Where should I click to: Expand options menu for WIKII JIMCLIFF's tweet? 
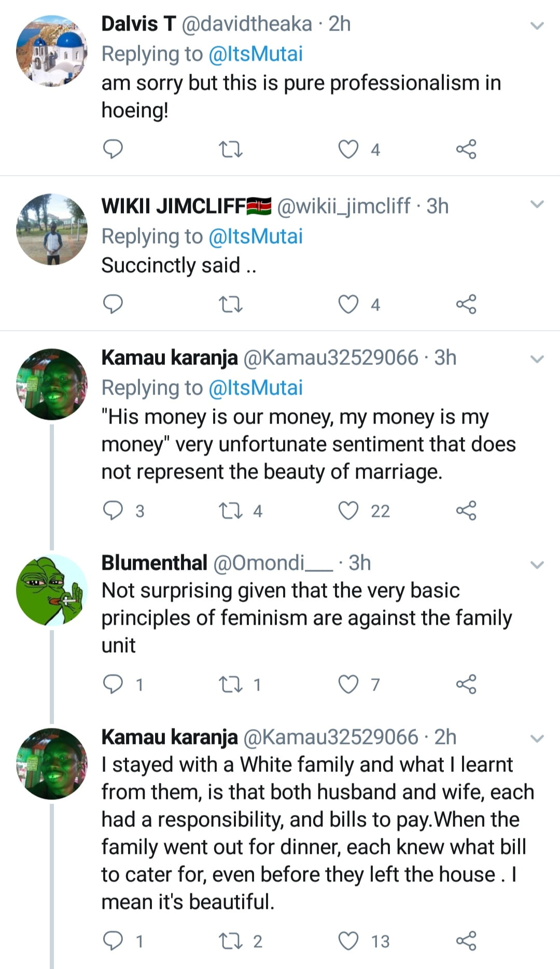point(538,204)
